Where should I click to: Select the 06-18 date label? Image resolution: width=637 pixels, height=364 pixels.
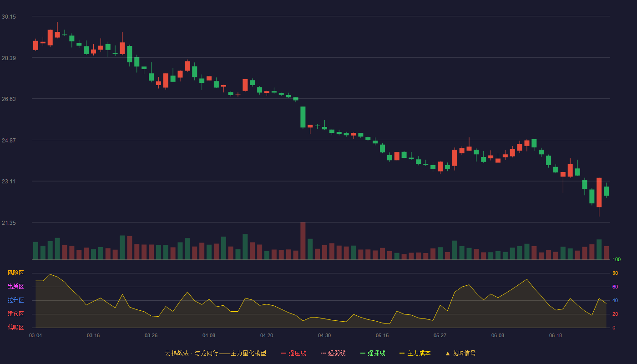(556, 335)
